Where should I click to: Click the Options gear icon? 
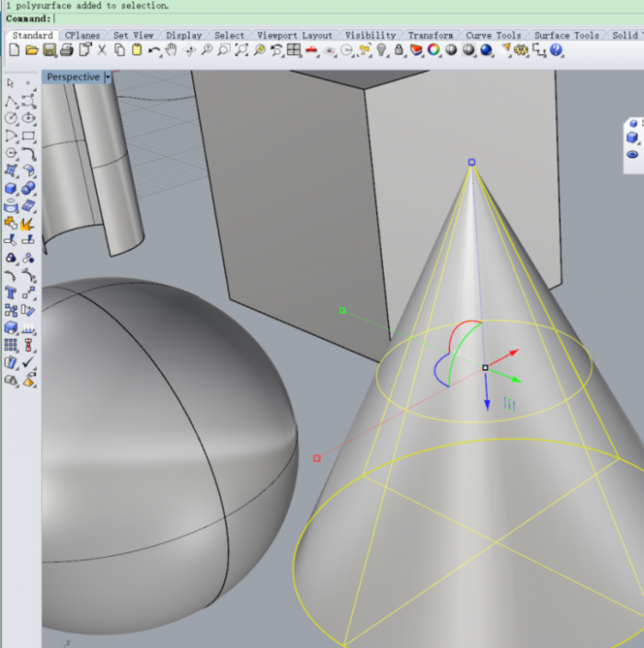(522, 50)
